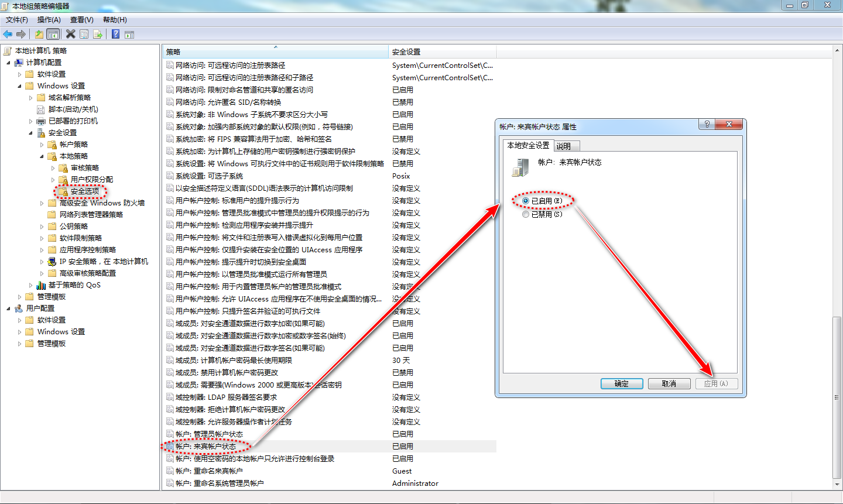Expand the 域名解析策略 node arrow

pyautogui.click(x=30, y=98)
